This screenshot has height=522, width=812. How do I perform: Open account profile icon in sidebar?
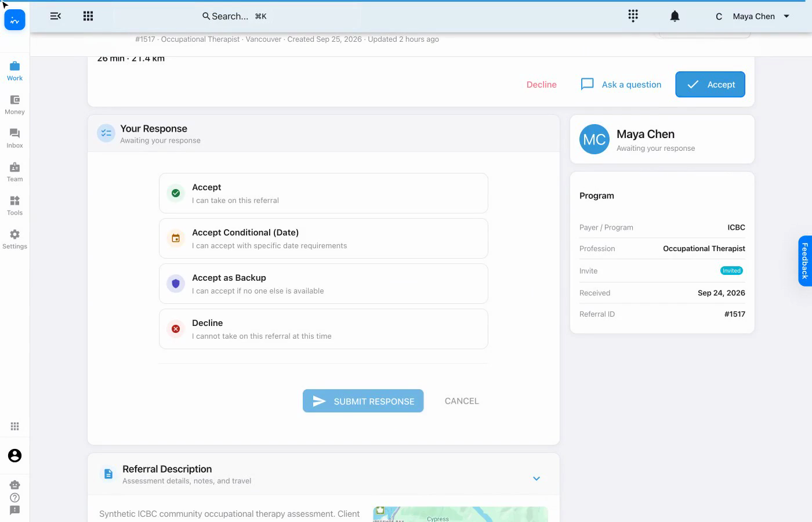click(x=14, y=456)
